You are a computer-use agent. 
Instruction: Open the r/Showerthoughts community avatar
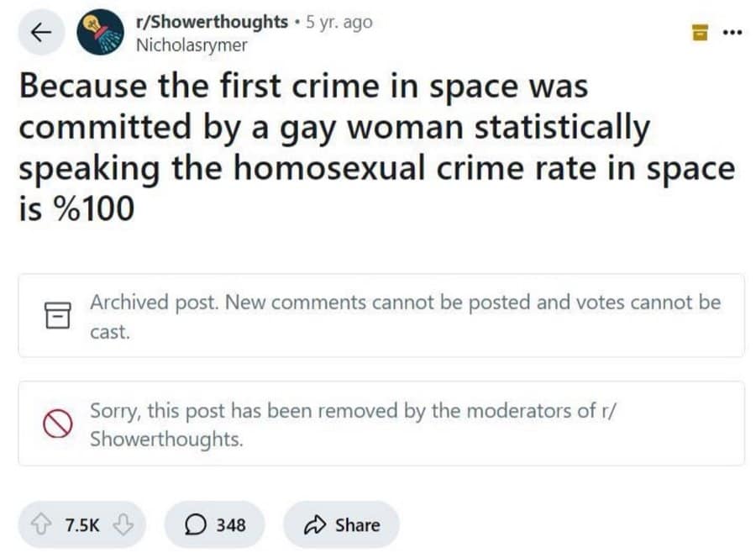click(99, 34)
